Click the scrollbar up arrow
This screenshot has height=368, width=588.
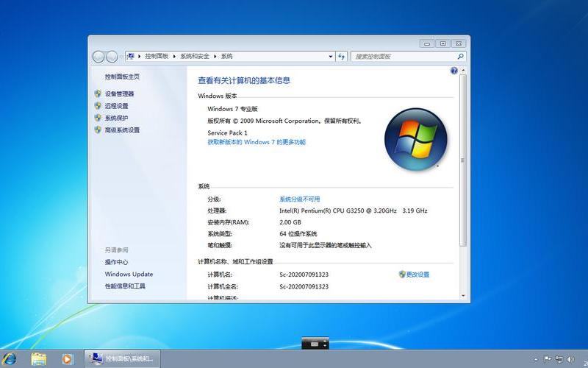[x=463, y=70]
